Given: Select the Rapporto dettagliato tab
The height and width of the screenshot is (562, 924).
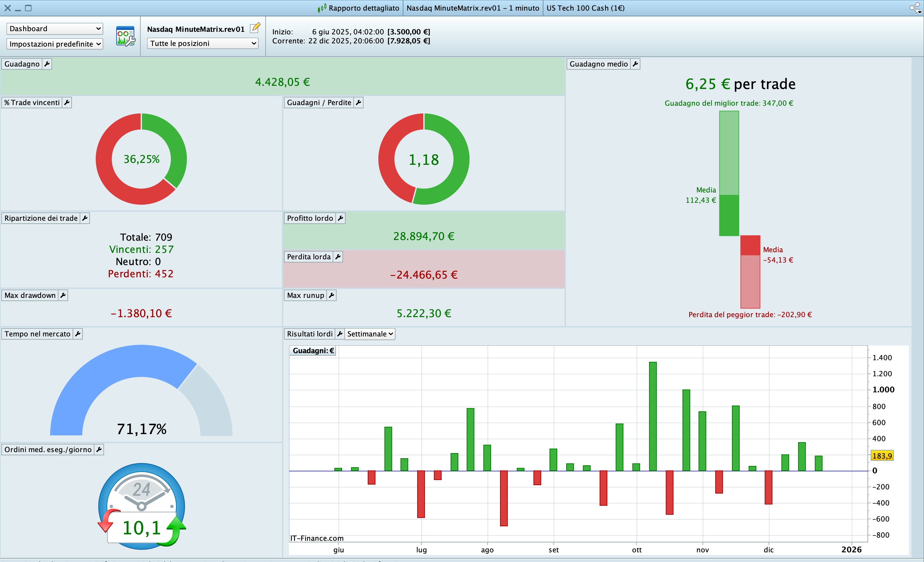Looking at the screenshot, I should point(359,8).
